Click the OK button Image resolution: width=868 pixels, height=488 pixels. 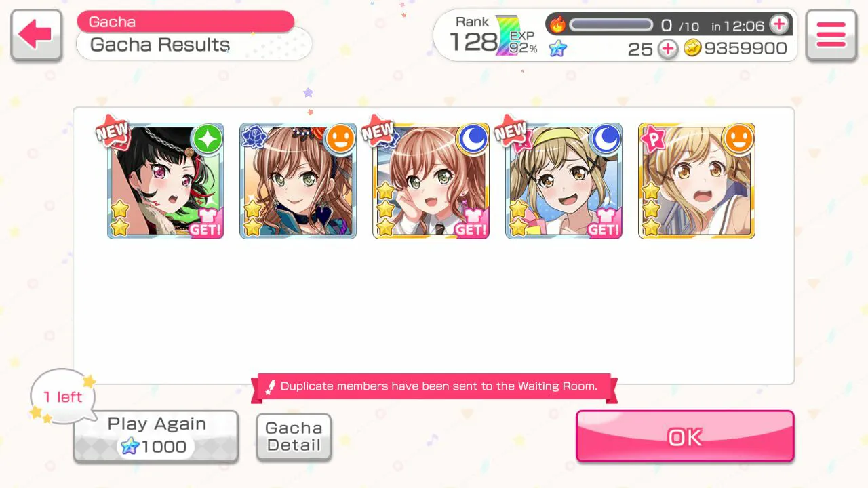(685, 436)
